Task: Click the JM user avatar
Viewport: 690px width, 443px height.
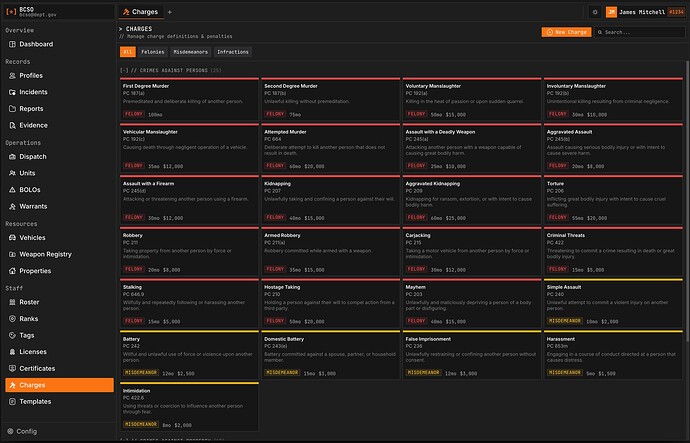Action: [x=611, y=12]
